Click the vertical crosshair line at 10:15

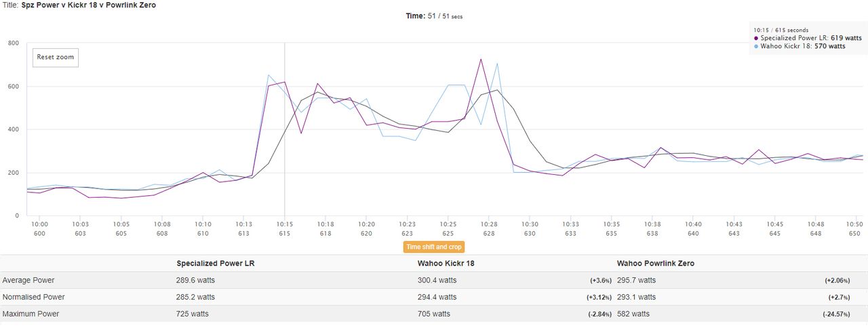[x=284, y=129]
